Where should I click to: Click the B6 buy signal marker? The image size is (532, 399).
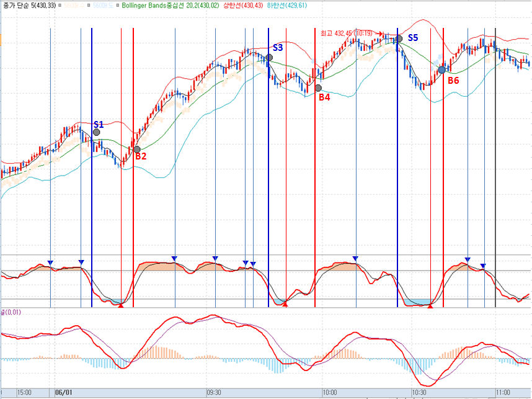click(441, 70)
